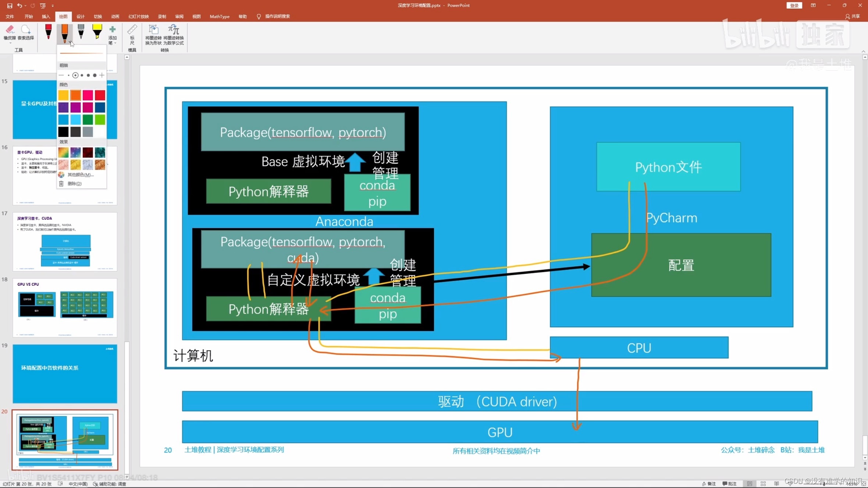The width and height of the screenshot is (868, 488).
Task: Select the smallest pen thickness dot
Action: click(68, 75)
